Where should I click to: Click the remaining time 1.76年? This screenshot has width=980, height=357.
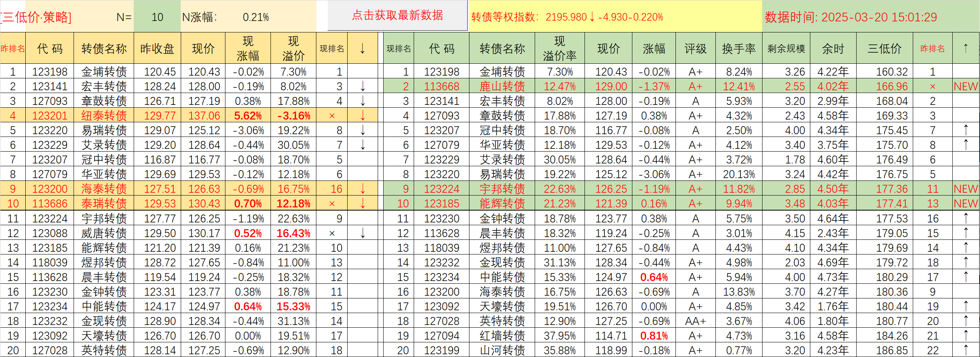[x=833, y=306]
